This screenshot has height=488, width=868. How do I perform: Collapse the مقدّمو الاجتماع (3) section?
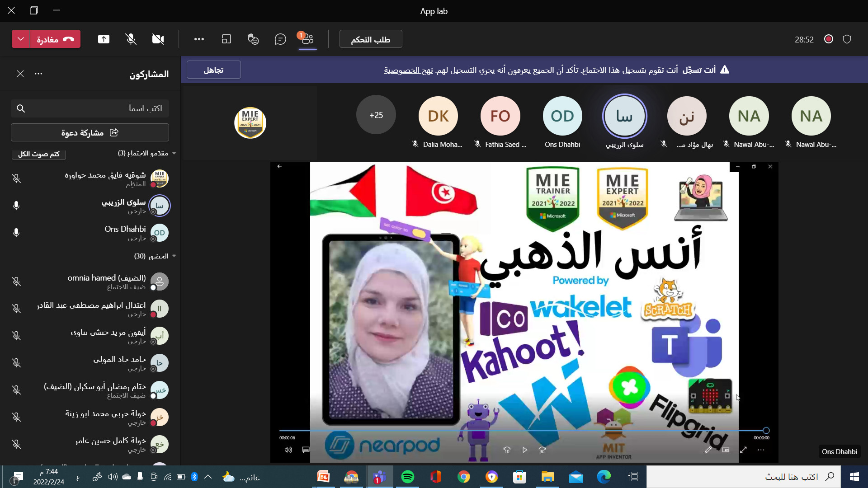(174, 154)
